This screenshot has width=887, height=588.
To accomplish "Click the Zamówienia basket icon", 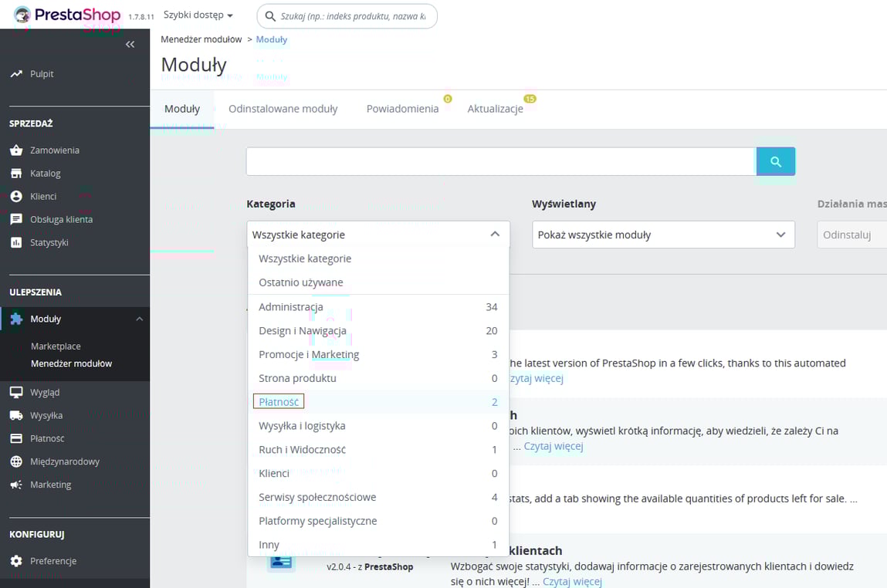I will [x=16, y=150].
